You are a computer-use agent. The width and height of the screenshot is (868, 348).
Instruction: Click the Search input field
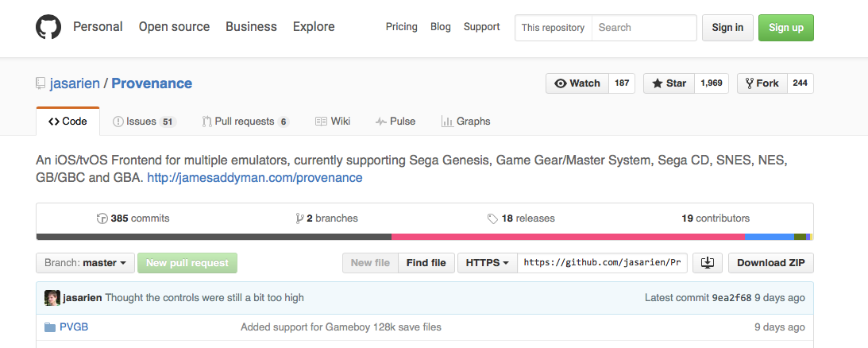[644, 28]
